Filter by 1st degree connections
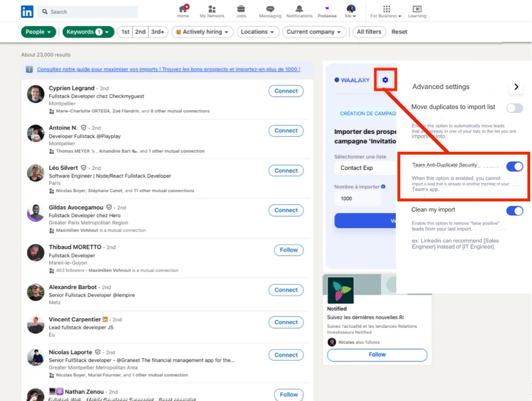The width and height of the screenshot is (532, 401). click(125, 31)
